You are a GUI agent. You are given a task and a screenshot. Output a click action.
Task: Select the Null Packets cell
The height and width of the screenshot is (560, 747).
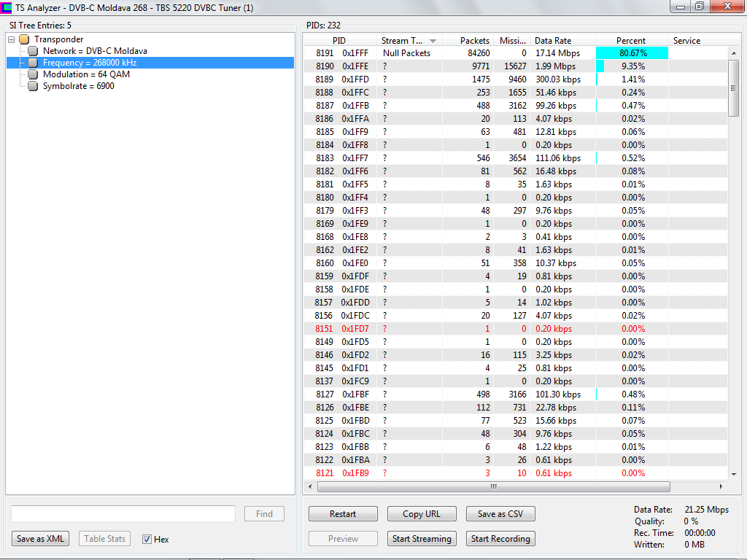(x=406, y=53)
